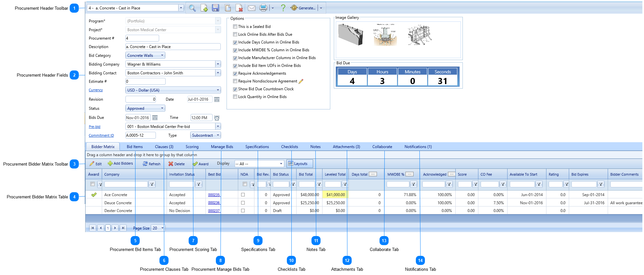Toggle Show Bid Due Countdown Clock
Image resolution: width=644 pixels, height=275 pixels.
(x=235, y=89)
